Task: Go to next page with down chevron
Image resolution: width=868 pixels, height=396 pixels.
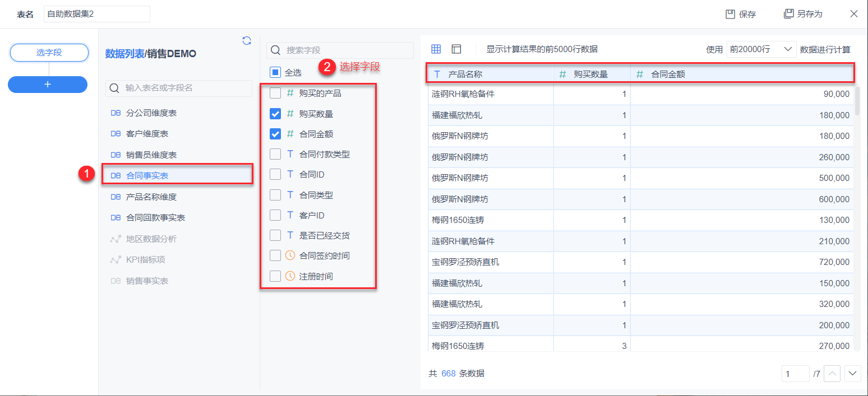Action: (852, 373)
